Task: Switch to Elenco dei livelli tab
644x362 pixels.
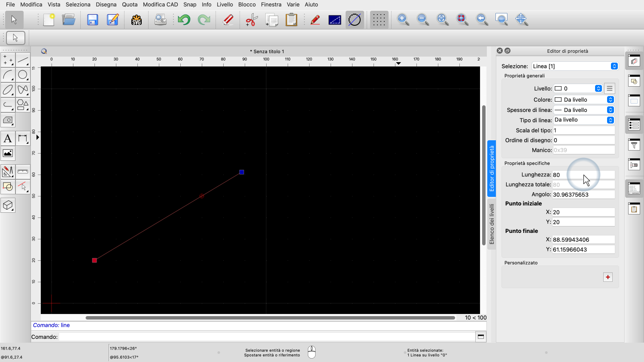Action: tap(492, 224)
